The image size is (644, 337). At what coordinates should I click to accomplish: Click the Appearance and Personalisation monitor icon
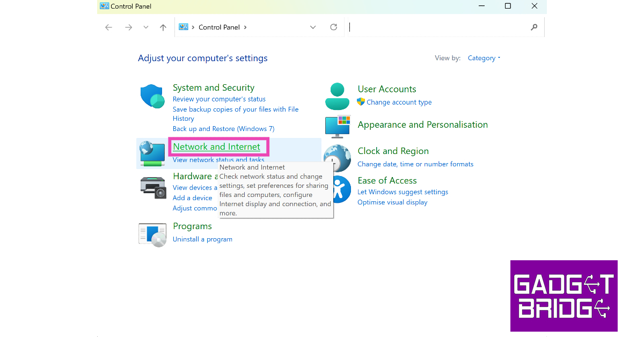pos(338,126)
